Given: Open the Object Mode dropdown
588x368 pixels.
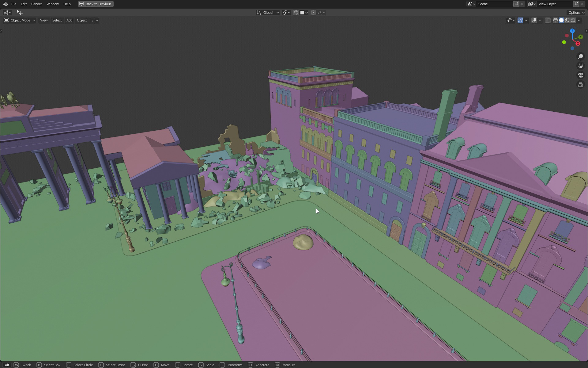Looking at the screenshot, I should (x=19, y=20).
